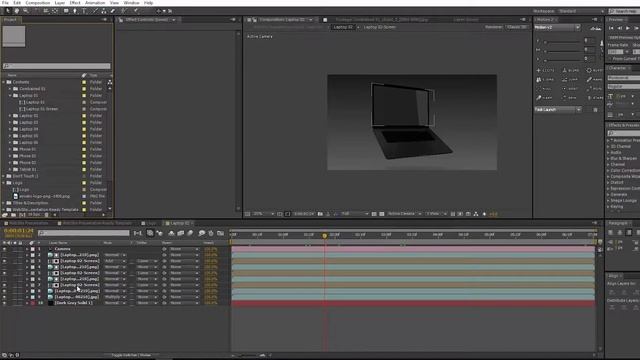Image resolution: width=640 pixels, height=360 pixels.
Task: Select the Zoom magnifier tool
Action: 25,11
